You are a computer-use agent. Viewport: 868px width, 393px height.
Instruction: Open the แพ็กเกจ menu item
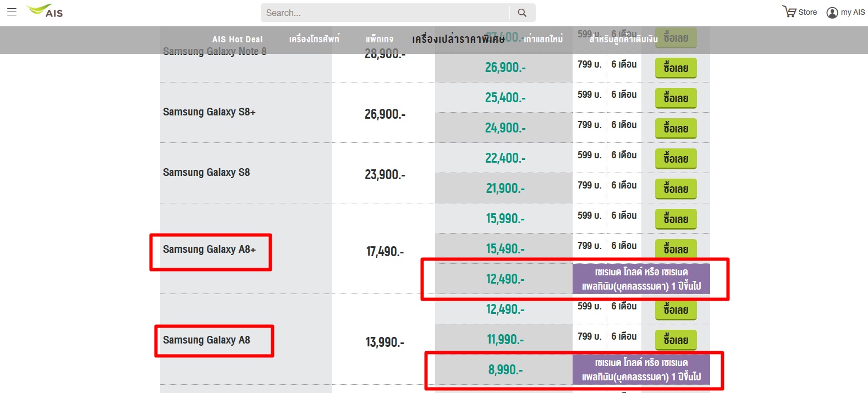[380, 40]
